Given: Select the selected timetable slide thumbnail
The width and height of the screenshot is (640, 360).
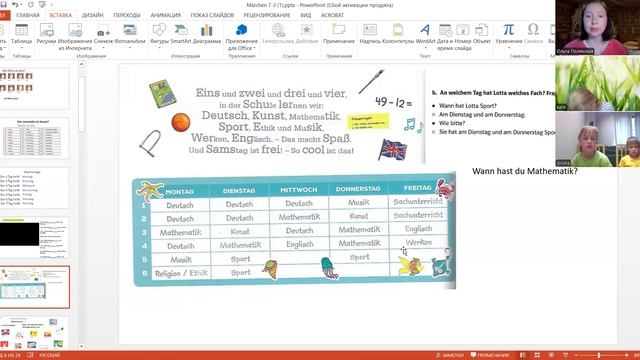Looking at the screenshot, I should 35,287.
